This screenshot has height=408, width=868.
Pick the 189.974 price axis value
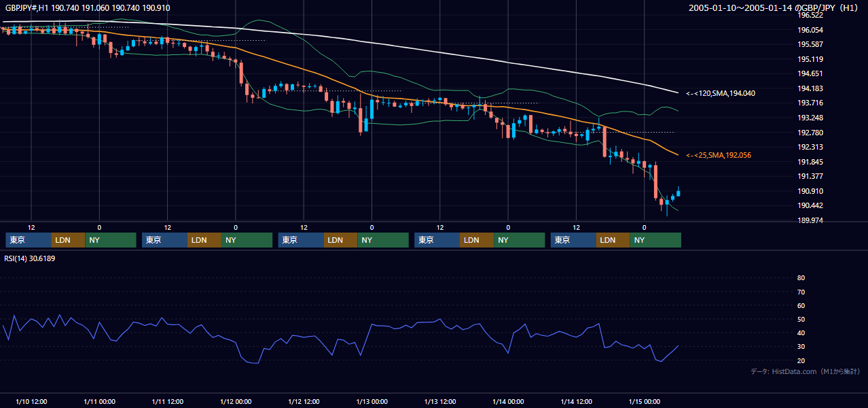point(810,220)
